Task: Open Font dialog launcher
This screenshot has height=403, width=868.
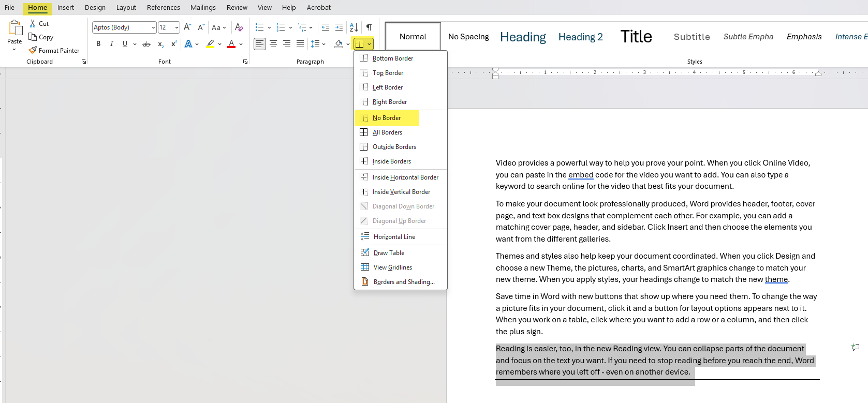Action: click(245, 62)
